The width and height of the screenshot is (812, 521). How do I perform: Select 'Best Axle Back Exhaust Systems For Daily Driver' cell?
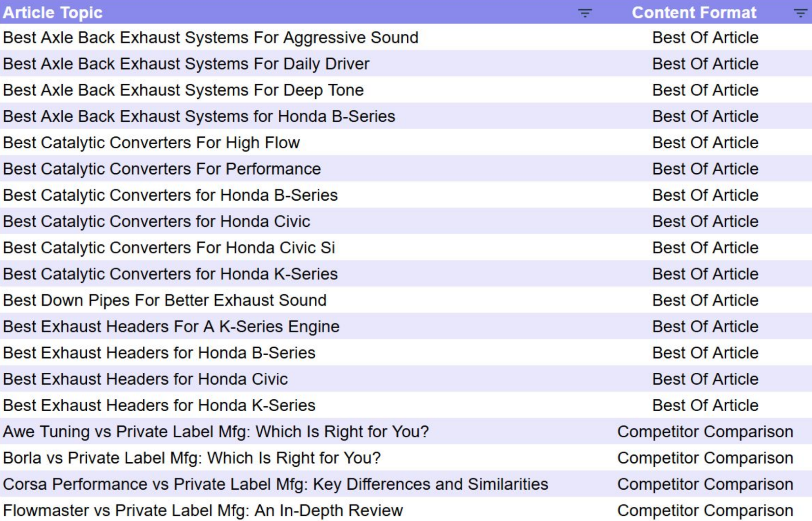click(x=186, y=64)
